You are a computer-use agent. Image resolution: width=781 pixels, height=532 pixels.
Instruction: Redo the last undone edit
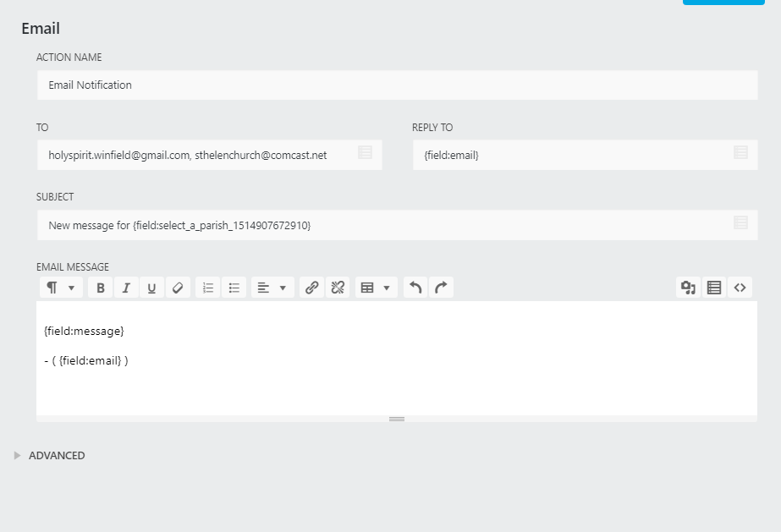coord(441,288)
